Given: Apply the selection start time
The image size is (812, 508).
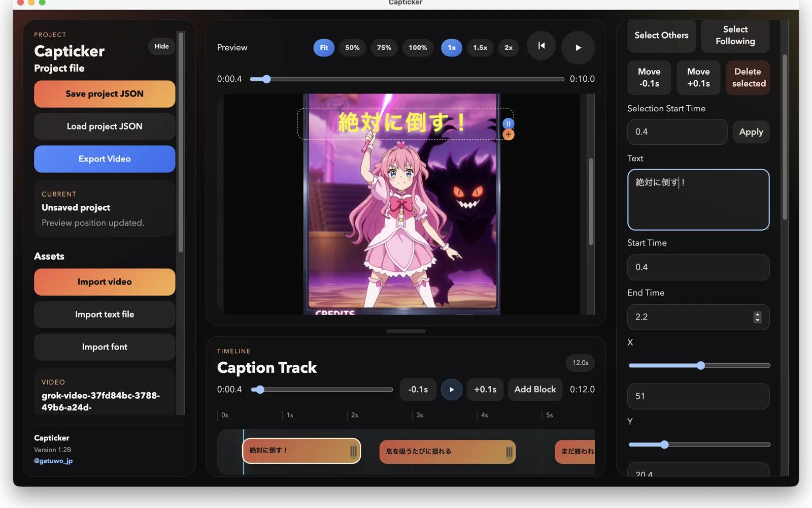Looking at the screenshot, I should click(x=751, y=132).
